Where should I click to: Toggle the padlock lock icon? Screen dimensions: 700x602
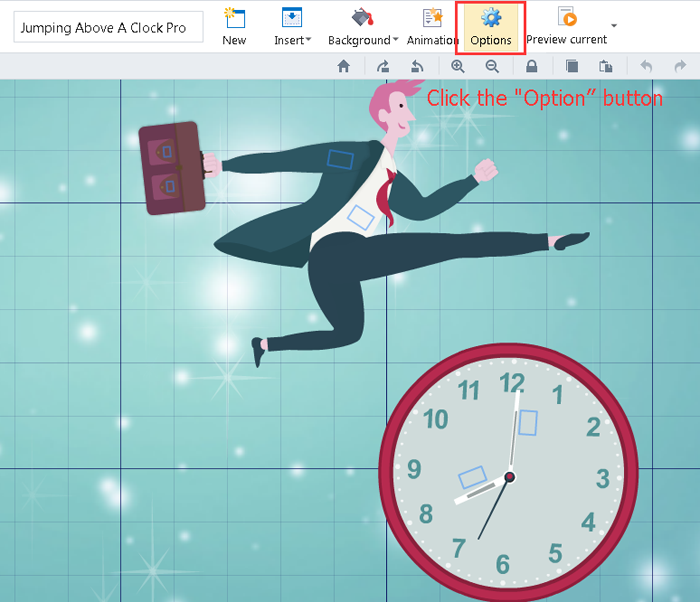coord(532,66)
